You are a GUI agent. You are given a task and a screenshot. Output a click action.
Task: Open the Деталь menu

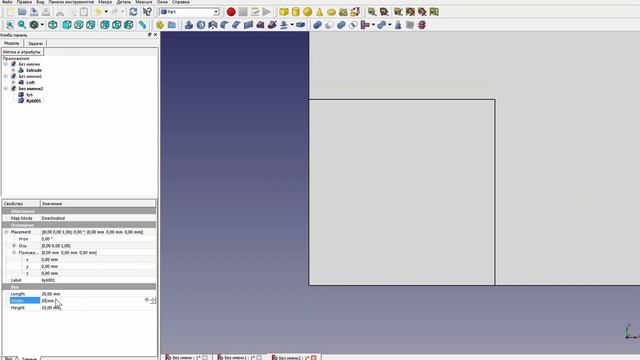(124, 2)
